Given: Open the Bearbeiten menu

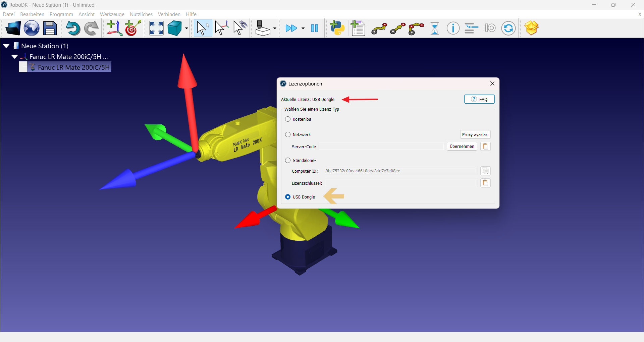Looking at the screenshot, I should [32, 14].
